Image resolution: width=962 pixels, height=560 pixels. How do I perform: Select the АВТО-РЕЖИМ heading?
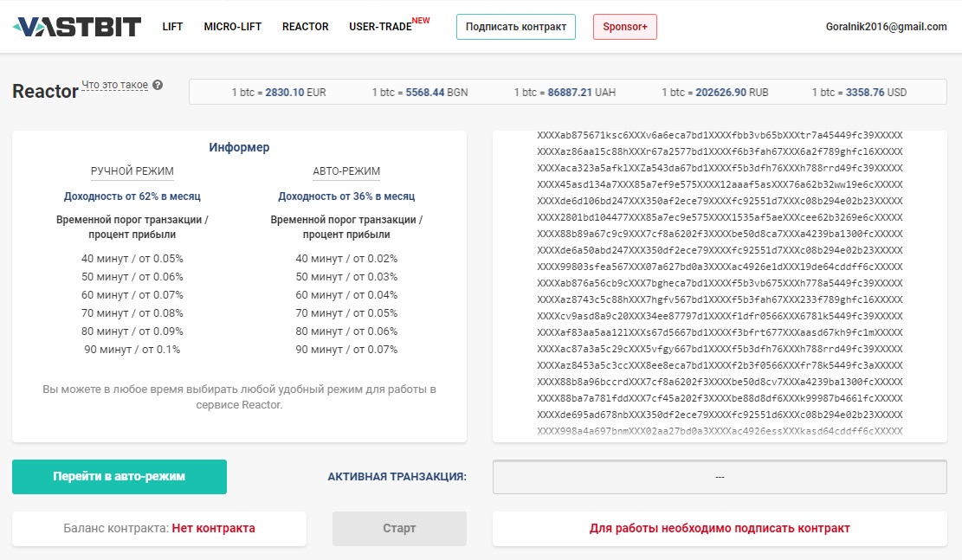click(x=346, y=171)
